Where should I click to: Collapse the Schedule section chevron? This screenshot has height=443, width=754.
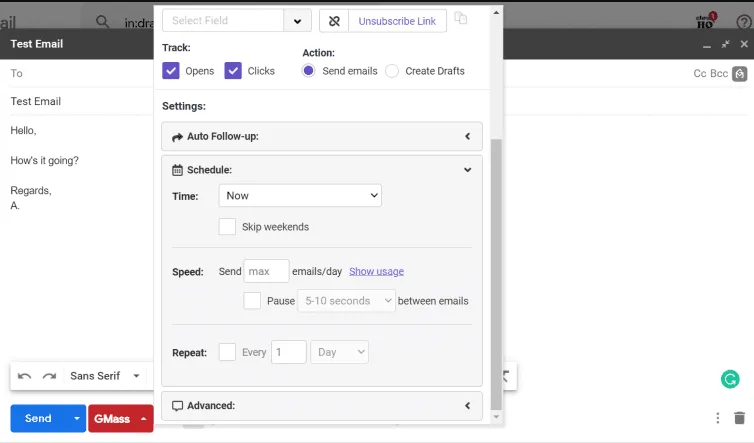pyautogui.click(x=467, y=170)
